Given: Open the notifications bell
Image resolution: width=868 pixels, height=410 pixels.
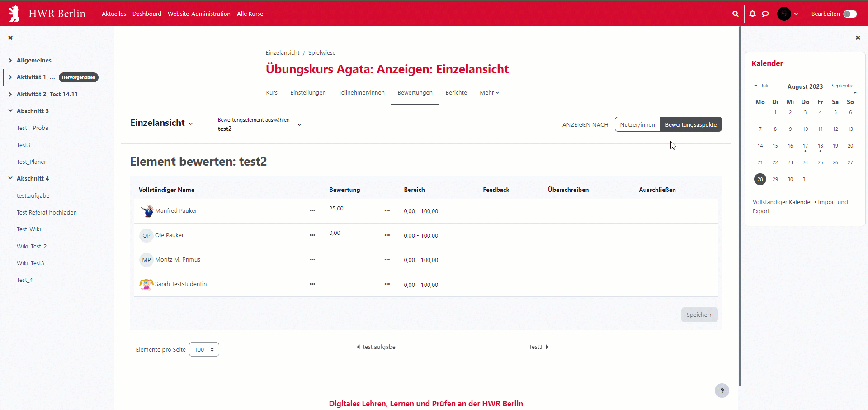Looking at the screenshot, I should [752, 14].
